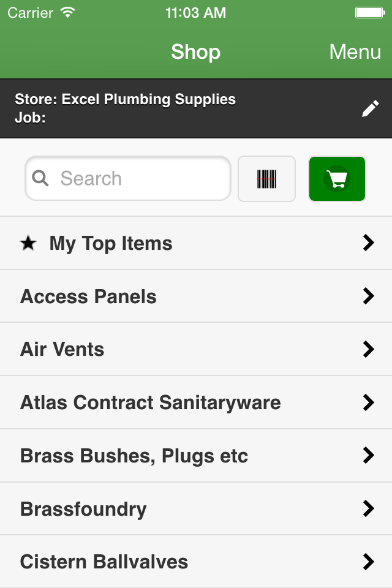
Task: Expand the Air Vents section
Action: pyautogui.click(x=196, y=349)
